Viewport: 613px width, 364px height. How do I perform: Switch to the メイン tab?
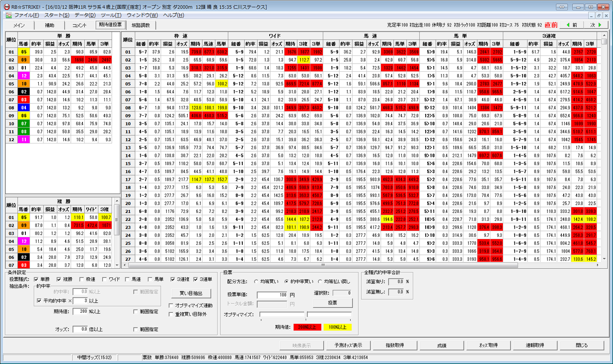coord(19,25)
